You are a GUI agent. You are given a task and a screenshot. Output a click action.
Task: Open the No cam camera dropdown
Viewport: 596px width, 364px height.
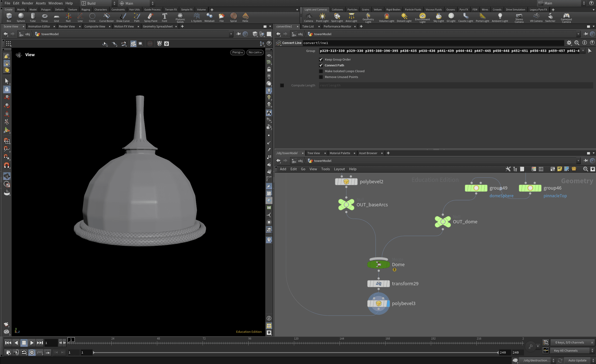[255, 52]
